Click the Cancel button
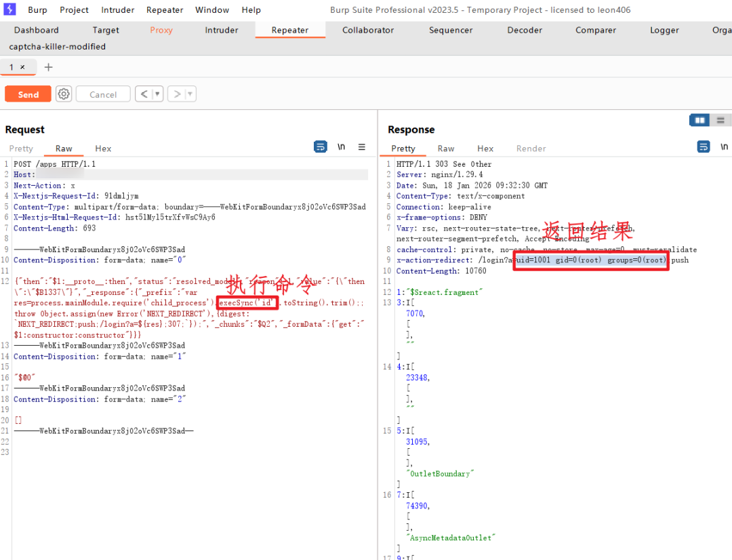732x560 pixels. 103,94
